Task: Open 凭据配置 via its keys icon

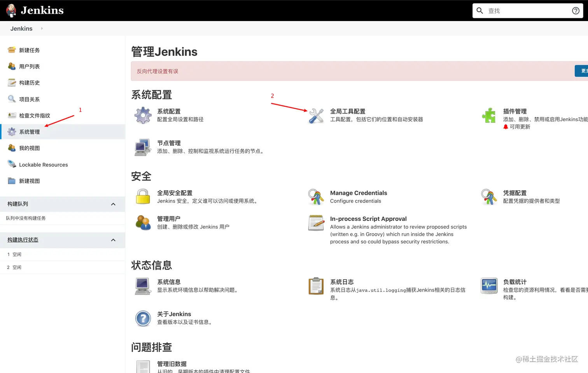Action: (489, 197)
